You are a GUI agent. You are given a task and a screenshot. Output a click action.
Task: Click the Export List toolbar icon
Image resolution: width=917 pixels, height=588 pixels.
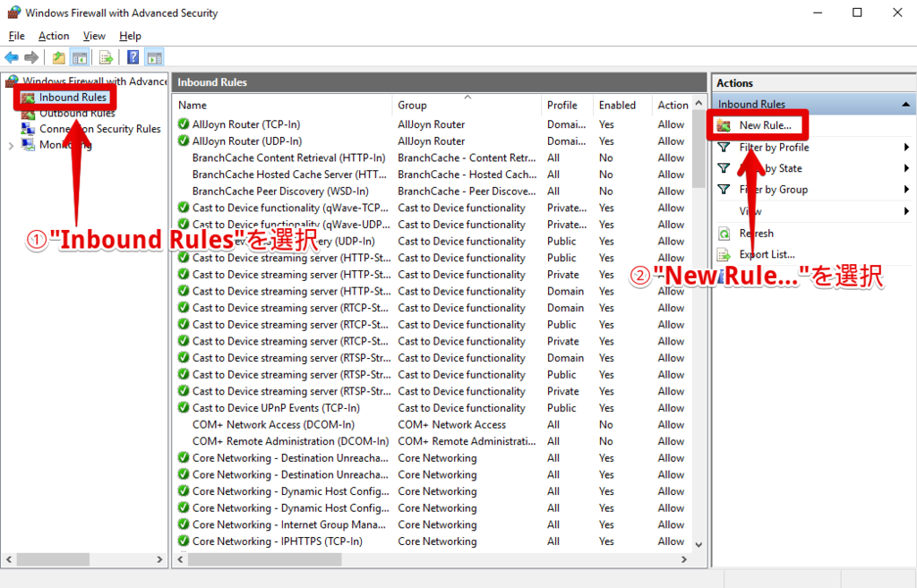pyautogui.click(x=106, y=57)
